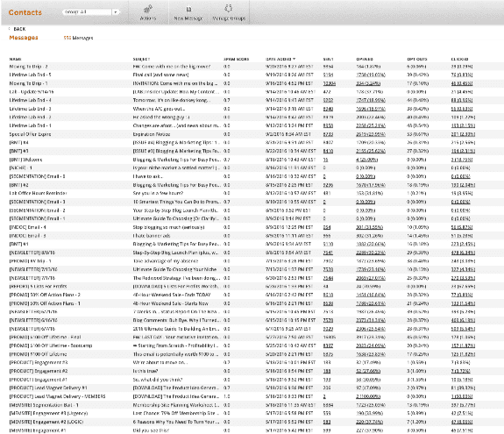Toggle Date Added column sort order

coord(280,59)
